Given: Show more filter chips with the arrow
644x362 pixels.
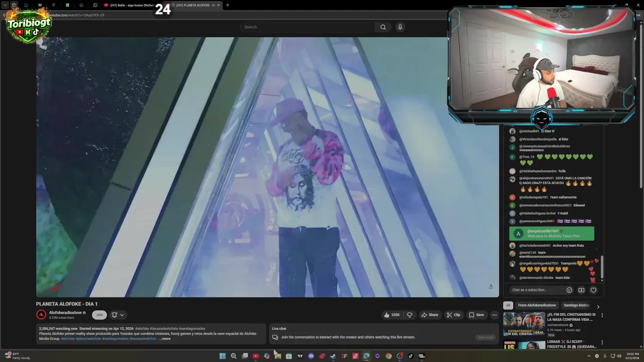Looking at the screenshot, I should [598, 306].
